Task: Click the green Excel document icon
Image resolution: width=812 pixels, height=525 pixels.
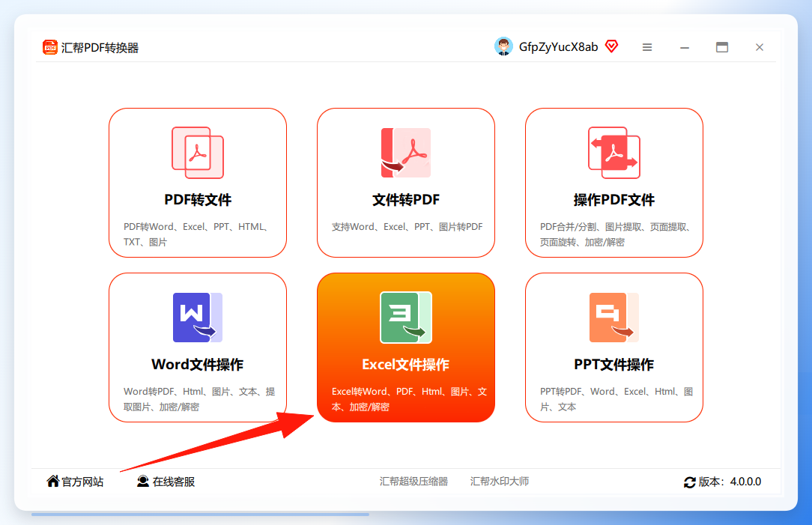Action: click(x=406, y=318)
